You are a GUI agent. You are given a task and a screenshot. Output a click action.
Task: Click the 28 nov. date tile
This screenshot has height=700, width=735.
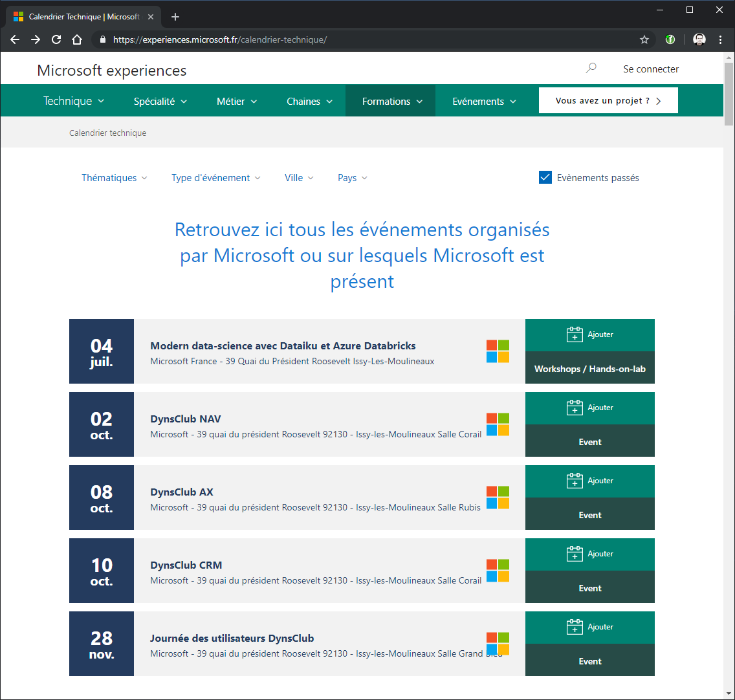coord(101,644)
